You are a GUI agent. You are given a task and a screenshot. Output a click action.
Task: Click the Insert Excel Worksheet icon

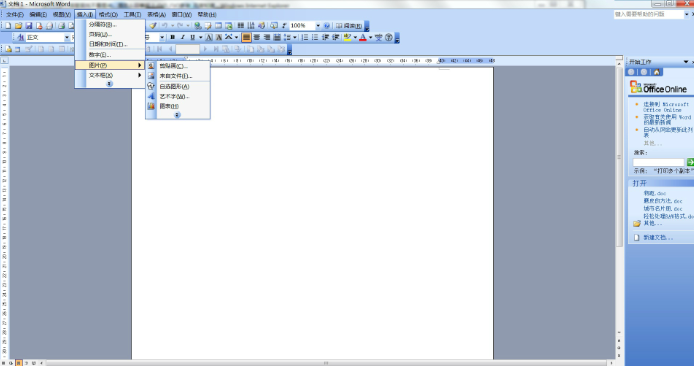pyautogui.click(x=229, y=26)
